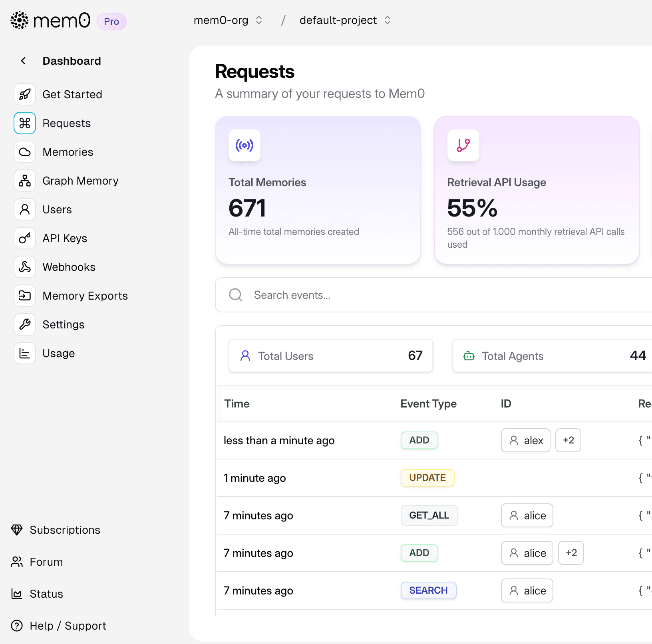
Task: Click the API Keys key icon
Action: point(25,238)
